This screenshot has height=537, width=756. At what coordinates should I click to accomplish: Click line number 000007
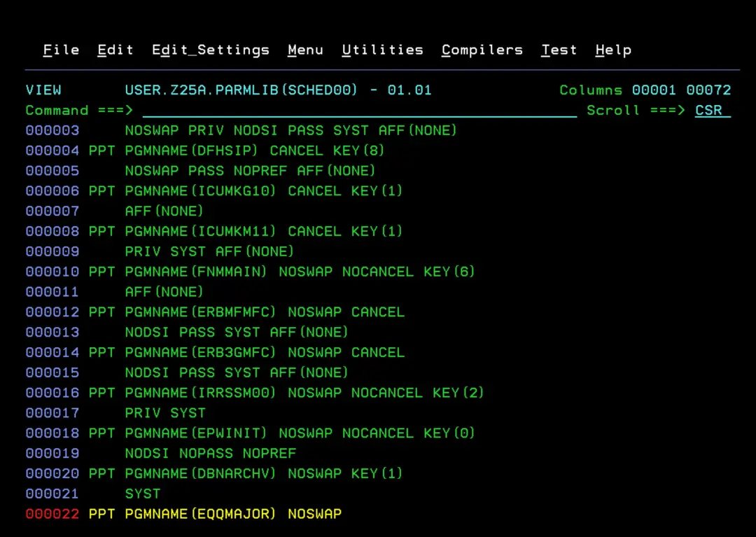click(x=52, y=211)
